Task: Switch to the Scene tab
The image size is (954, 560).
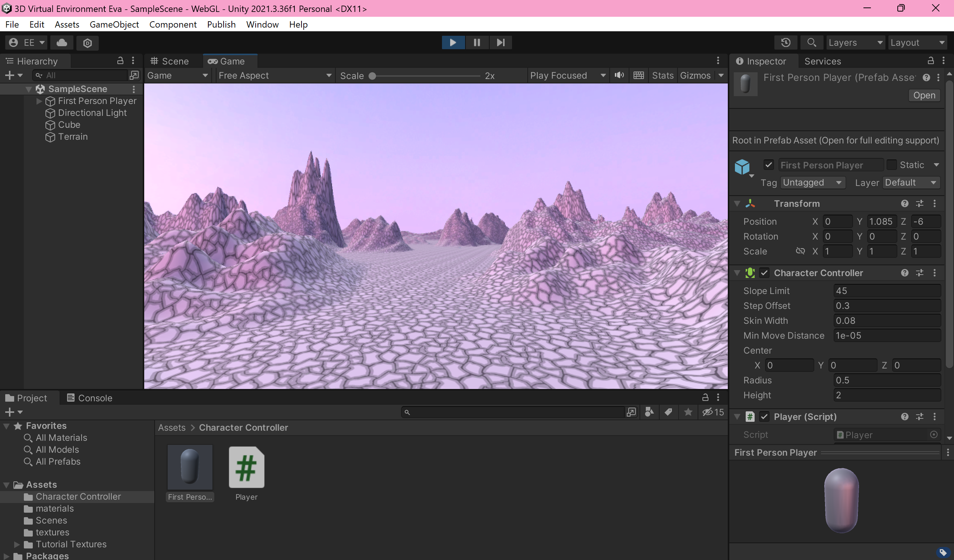Action: pos(169,61)
